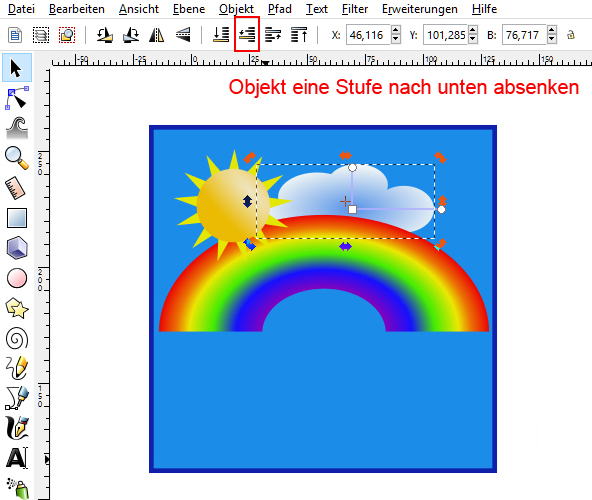Screen dimensions: 592x500
Task: Pick the rectangle drawing tool
Action: point(17,218)
